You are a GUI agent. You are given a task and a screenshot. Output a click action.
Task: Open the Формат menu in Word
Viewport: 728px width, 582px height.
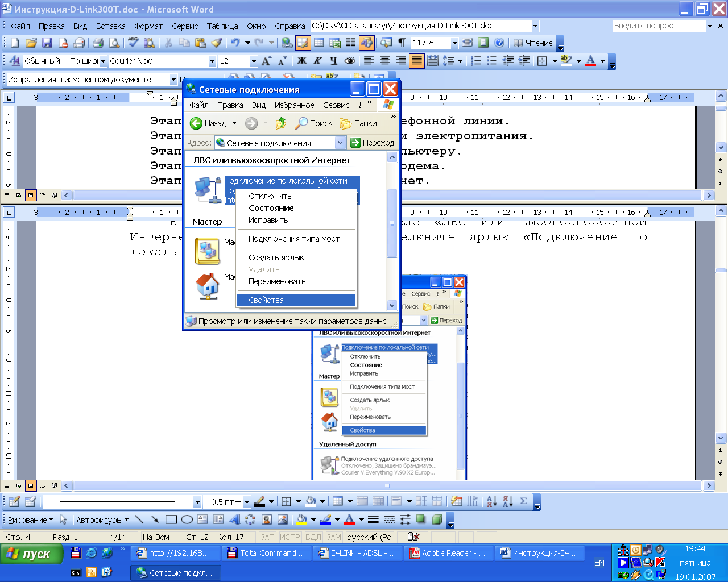point(148,26)
